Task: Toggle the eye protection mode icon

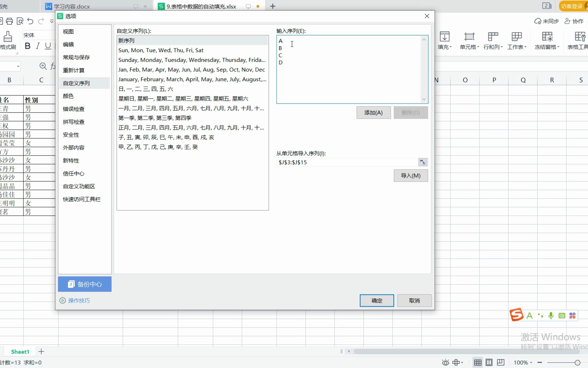Action: (x=445, y=362)
